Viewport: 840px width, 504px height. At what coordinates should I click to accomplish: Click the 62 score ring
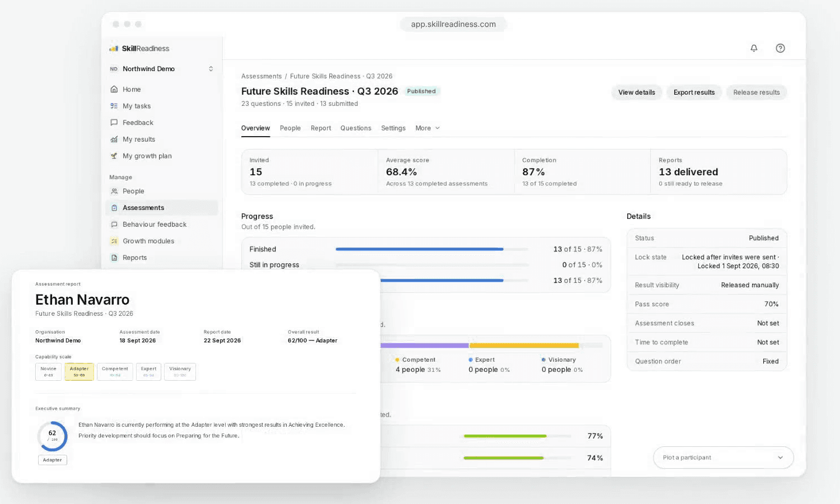(52, 436)
